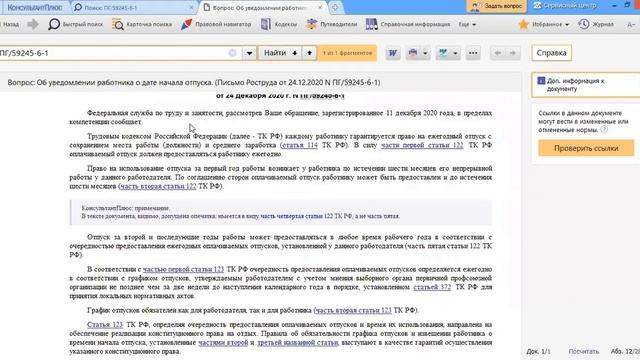Click the 1 из 1 фрагментов indicator
The height and width of the screenshot is (360, 640).
coord(347,53)
